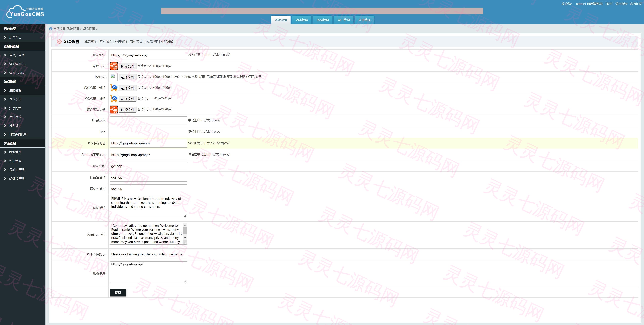Click the empty Line input field
The width and height of the screenshot is (644, 325).
(148, 132)
